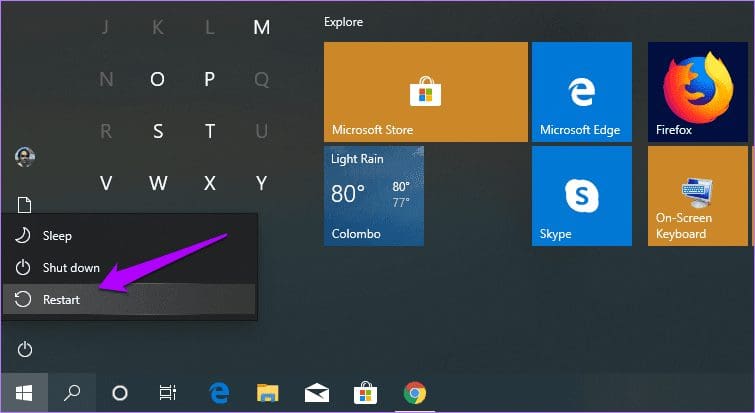Launch Microsoft Edge from its tile
Viewport: 755px width, 413px height.
(x=582, y=92)
